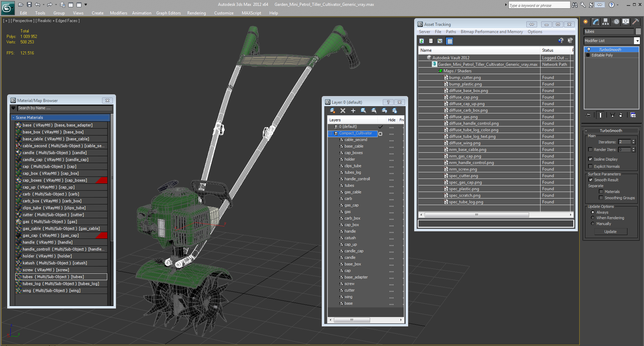The width and height of the screenshot is (644, 346).
Task: Toggle TurboSmooth lightbulb on/off in stack
Action: click(589, 50)
